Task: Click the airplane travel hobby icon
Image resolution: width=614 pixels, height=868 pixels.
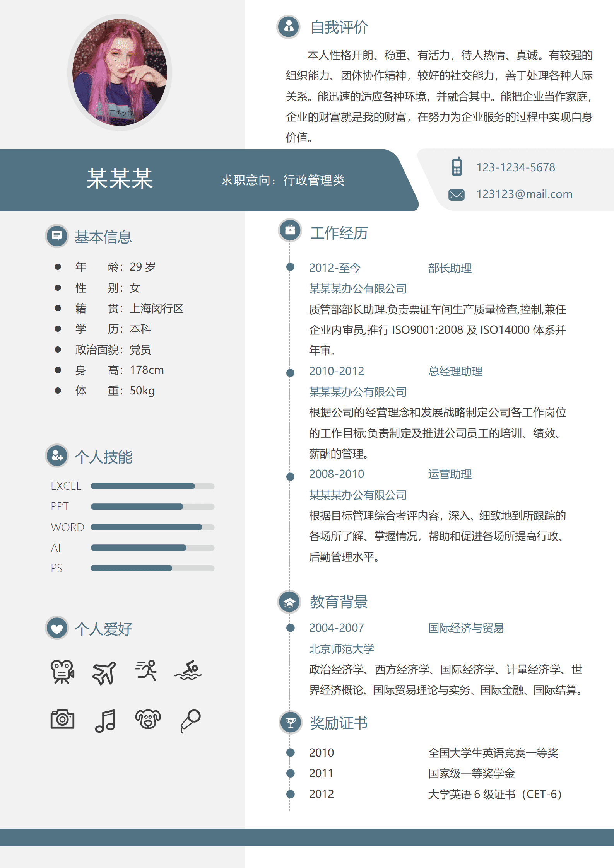Action: point(104,672)
